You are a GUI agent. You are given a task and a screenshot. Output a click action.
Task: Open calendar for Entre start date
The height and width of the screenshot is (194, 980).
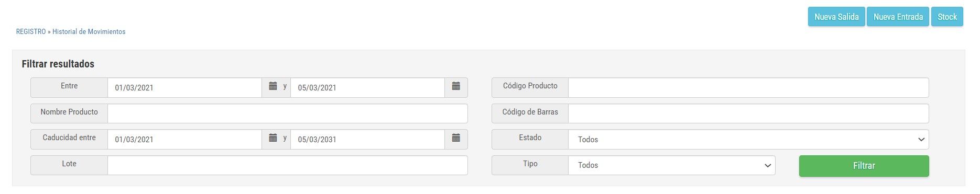pyautogui.click(x=273, y=87)
